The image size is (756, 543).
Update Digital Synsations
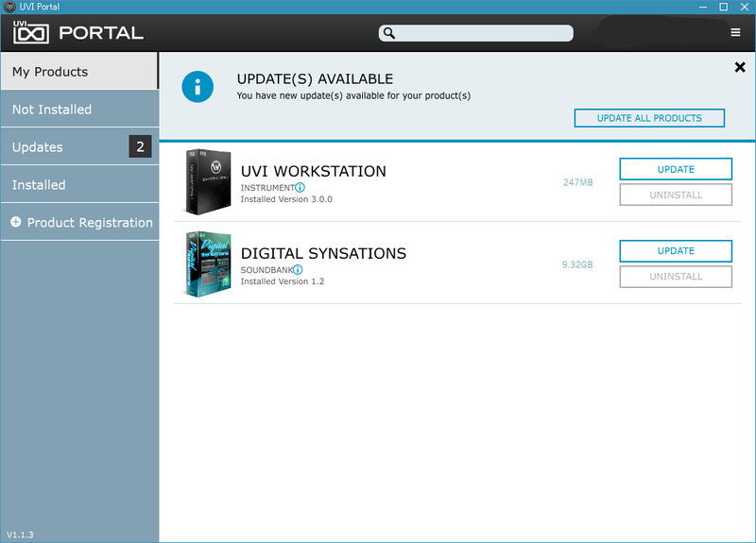[676, 251]
